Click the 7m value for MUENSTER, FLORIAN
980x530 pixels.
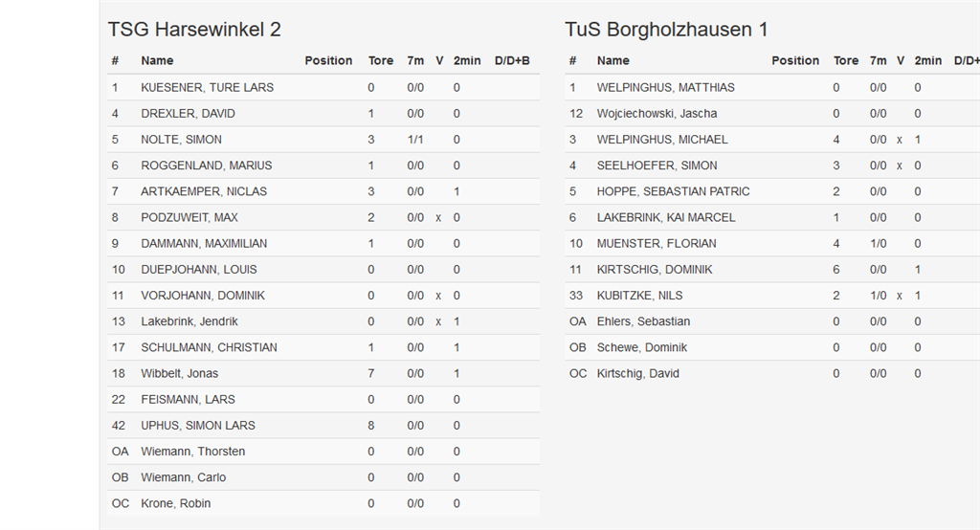[878, 244]
